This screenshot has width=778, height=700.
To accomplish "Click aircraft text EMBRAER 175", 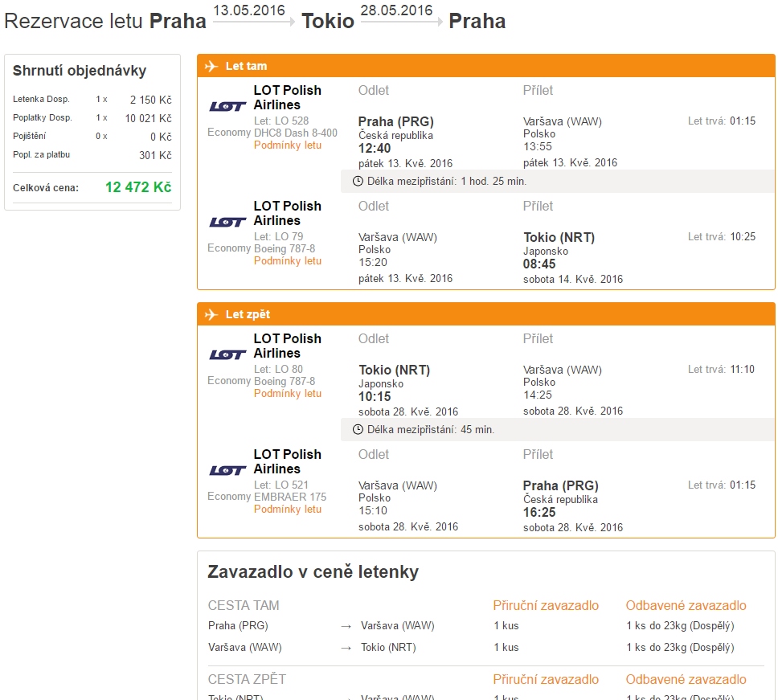I will point(290,497).
